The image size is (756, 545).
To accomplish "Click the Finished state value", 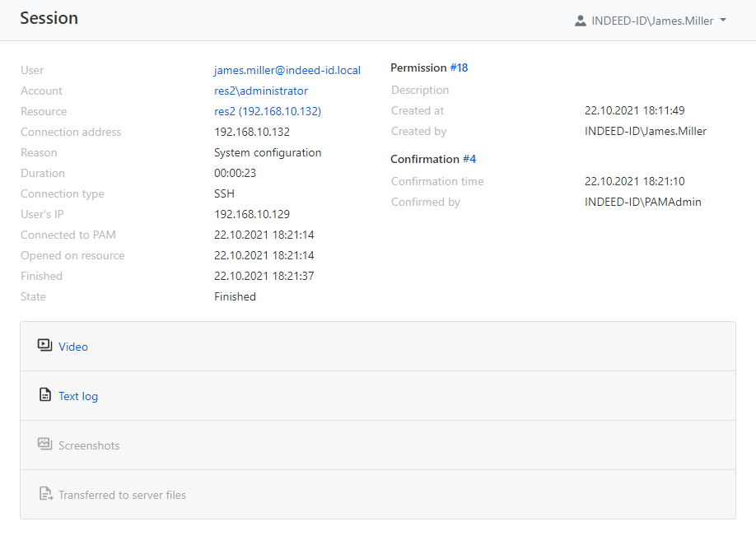I will click(235, 296).
